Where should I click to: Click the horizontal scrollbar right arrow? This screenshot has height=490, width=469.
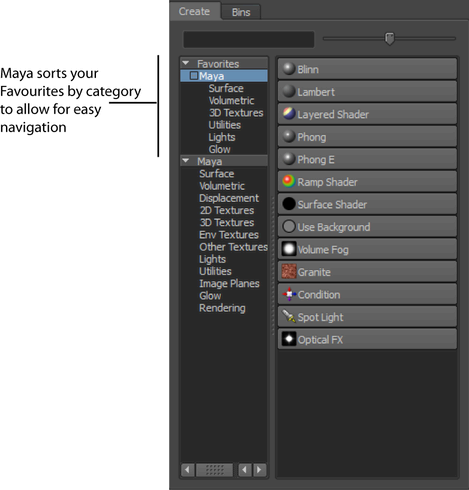(x=259, y=470)
